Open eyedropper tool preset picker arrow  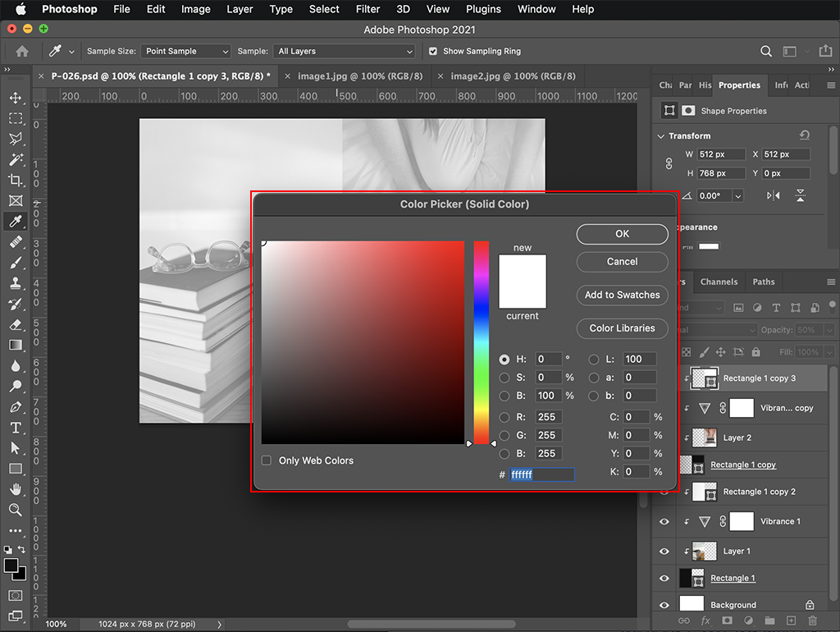(x=71, y=52)
